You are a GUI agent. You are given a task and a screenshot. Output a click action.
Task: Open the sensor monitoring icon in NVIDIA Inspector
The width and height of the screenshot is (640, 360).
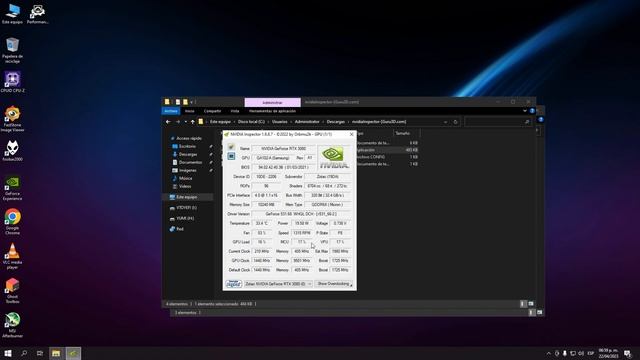point(231,156)
